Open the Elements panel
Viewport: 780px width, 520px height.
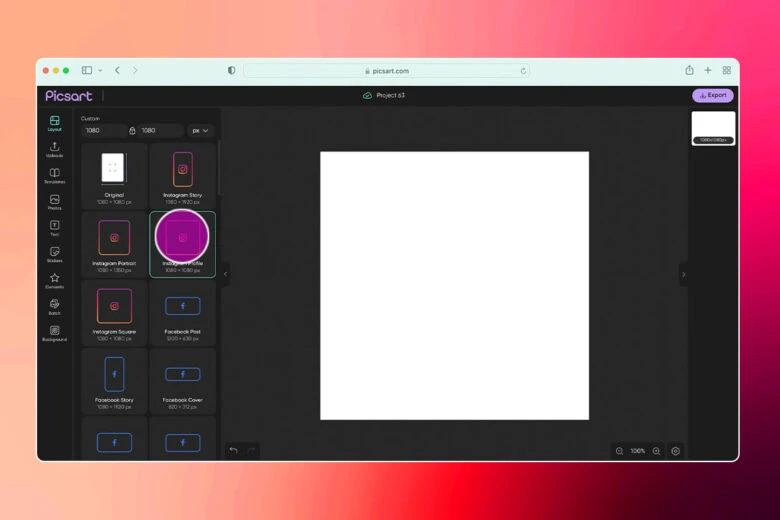54,280
